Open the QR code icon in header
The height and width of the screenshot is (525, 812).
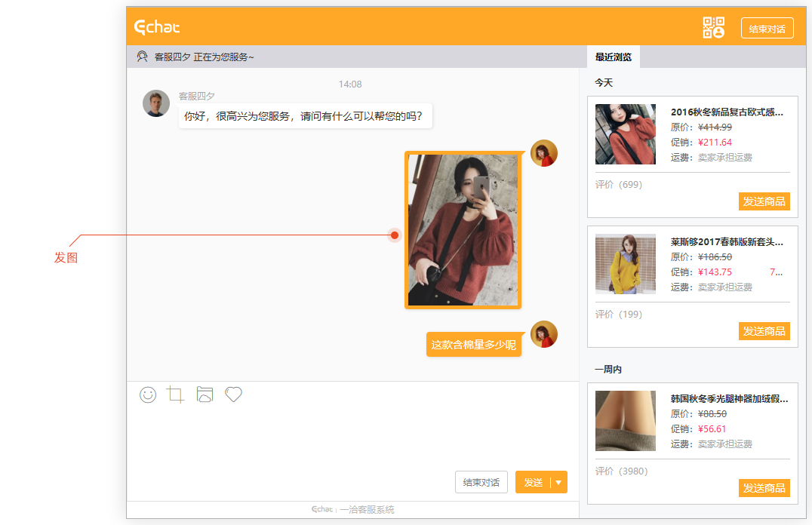click(713, 28)
